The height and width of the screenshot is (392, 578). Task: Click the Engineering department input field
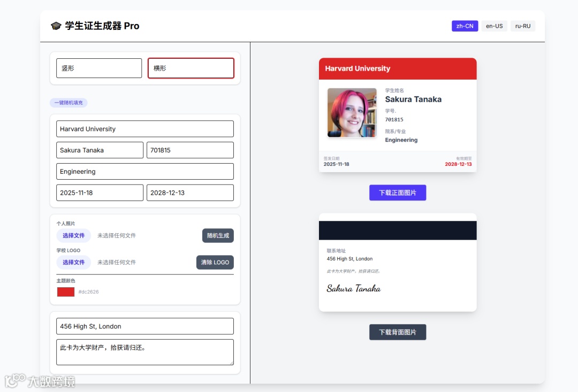145,171
